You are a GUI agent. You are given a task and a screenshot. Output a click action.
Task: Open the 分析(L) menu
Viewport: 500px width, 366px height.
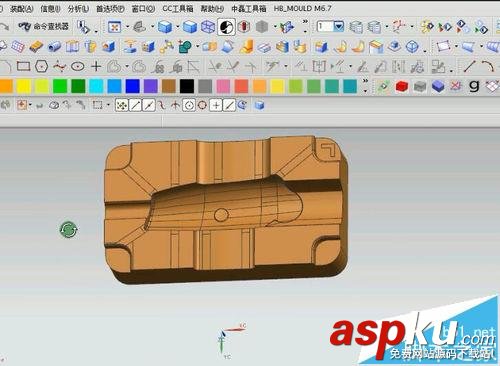78,9
